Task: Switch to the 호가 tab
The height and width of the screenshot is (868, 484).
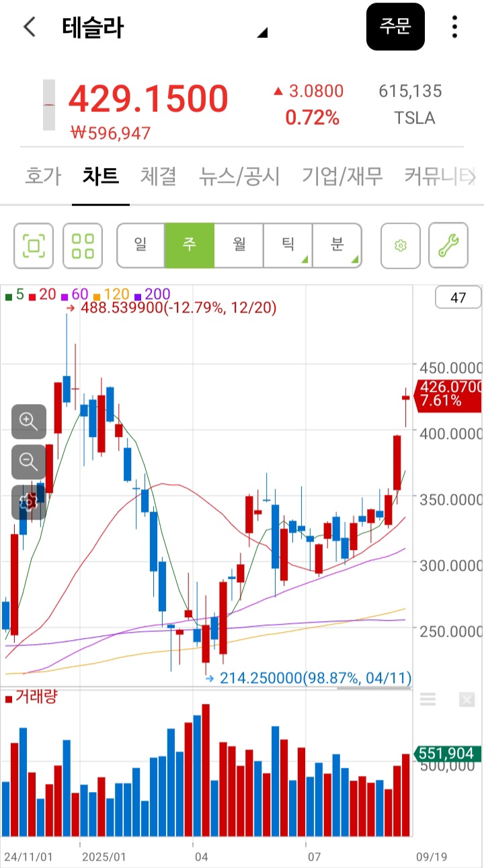Action: (x=43, y=176)
